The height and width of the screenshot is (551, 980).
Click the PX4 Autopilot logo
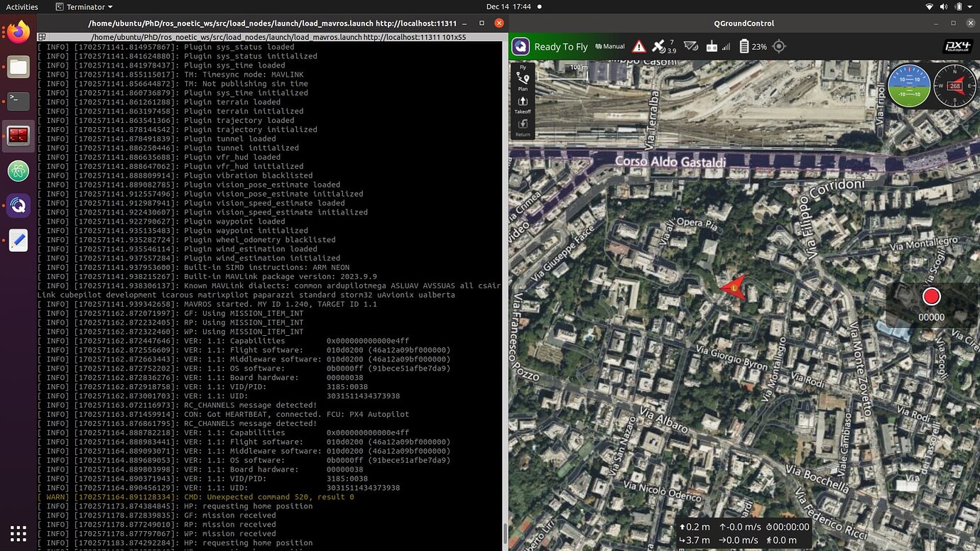pos(957,46)
